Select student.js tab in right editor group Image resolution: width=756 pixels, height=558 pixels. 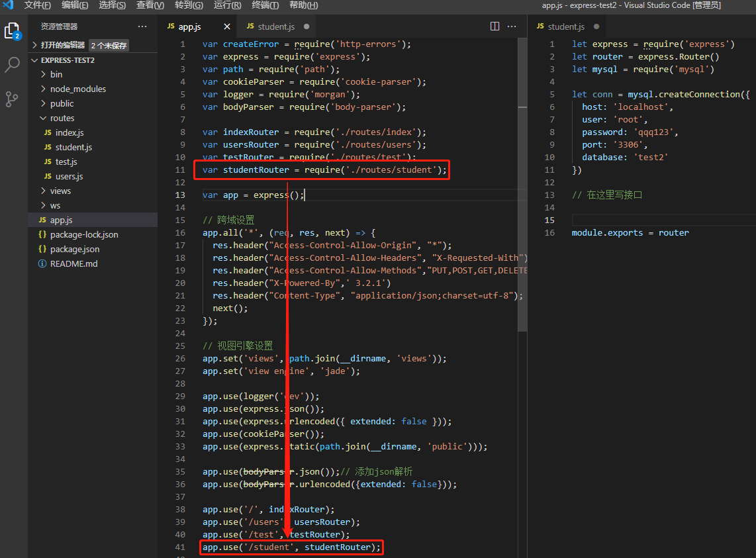click(x=566, y=26)
